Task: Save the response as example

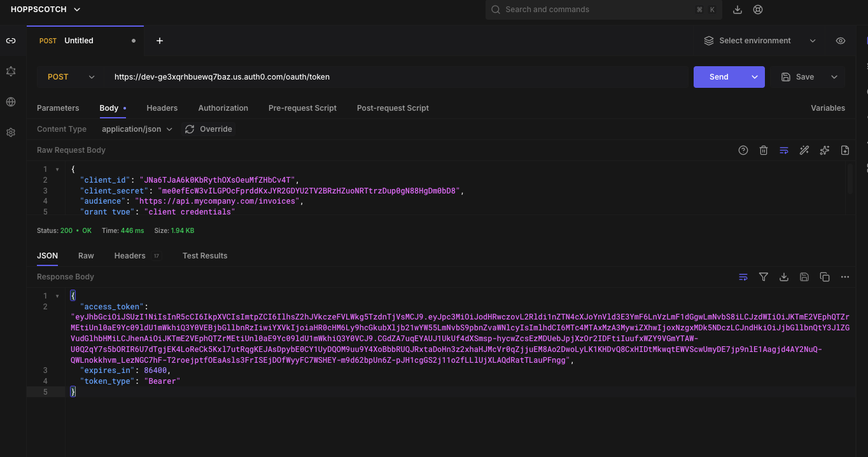Action: (804, 277)
